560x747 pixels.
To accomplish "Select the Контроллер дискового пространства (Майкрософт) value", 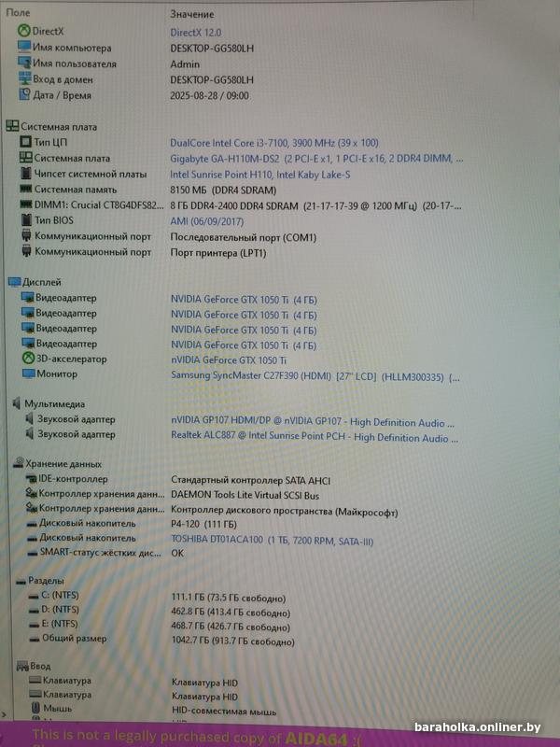I will coord(285,512).
